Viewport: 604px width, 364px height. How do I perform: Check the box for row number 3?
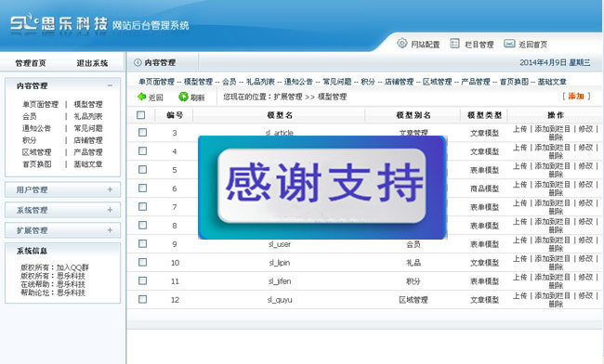[x=142, y=133]
